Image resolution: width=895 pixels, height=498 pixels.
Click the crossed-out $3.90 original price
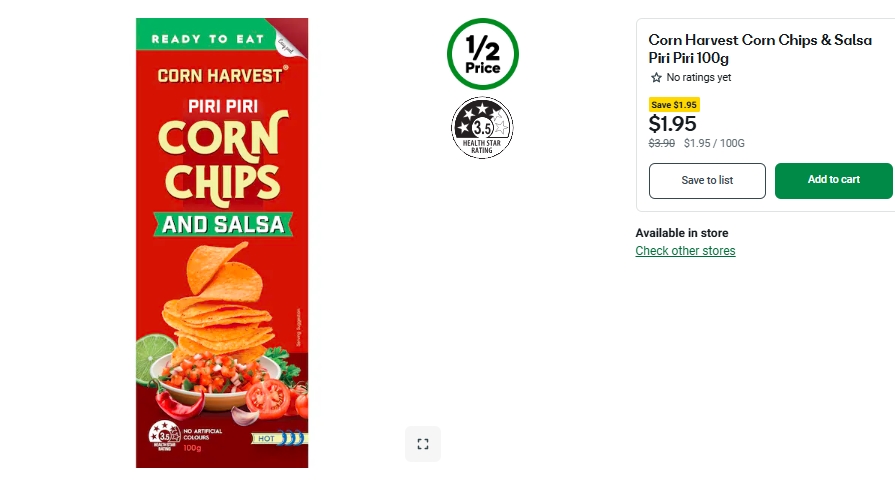662,143
